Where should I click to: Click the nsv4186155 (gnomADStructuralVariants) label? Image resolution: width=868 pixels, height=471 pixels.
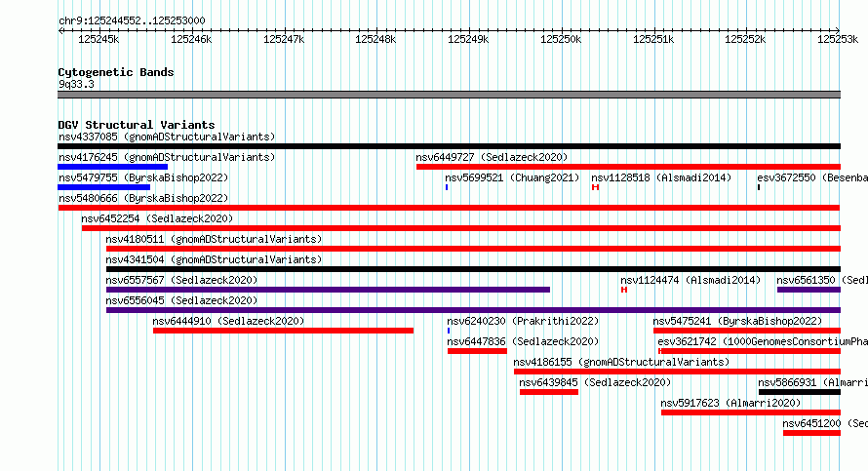pos(621,362)
